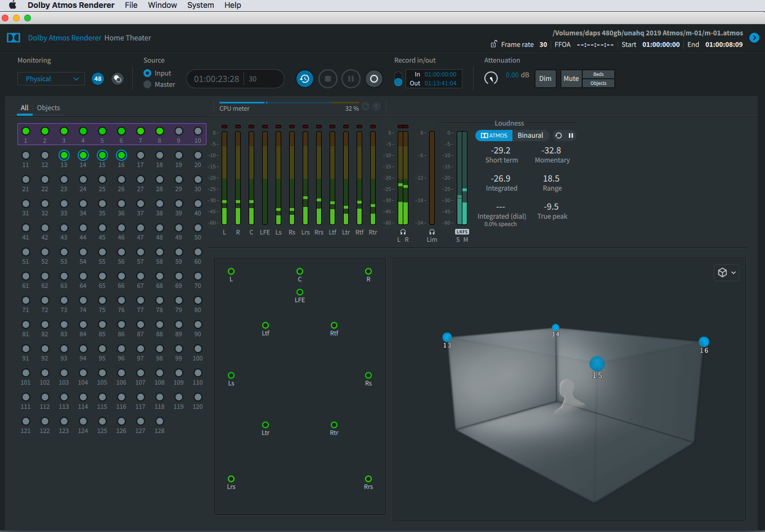Screen dimensions: 765x532
Task: Click the LKFS badge under the loudness meter
Action: [x=462, y=232]
